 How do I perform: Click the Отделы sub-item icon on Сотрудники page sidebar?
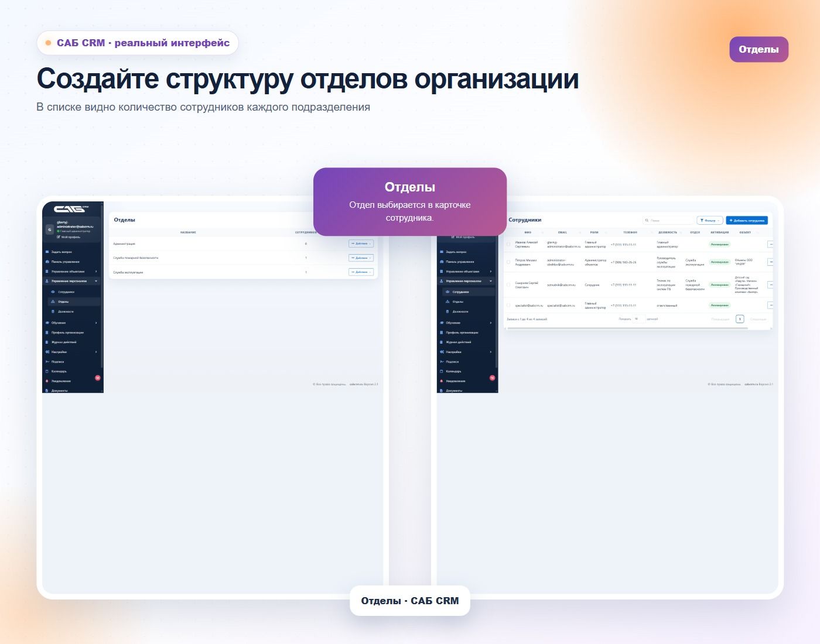coord(447,302)
